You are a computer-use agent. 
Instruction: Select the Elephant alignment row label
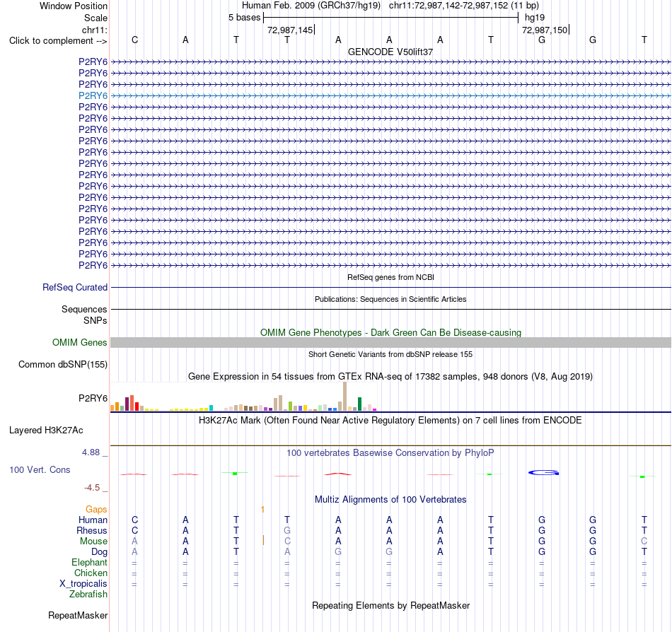(90, 562)
